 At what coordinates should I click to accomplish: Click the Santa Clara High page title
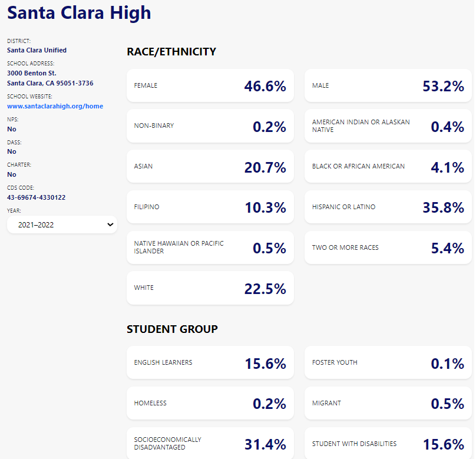79,12
